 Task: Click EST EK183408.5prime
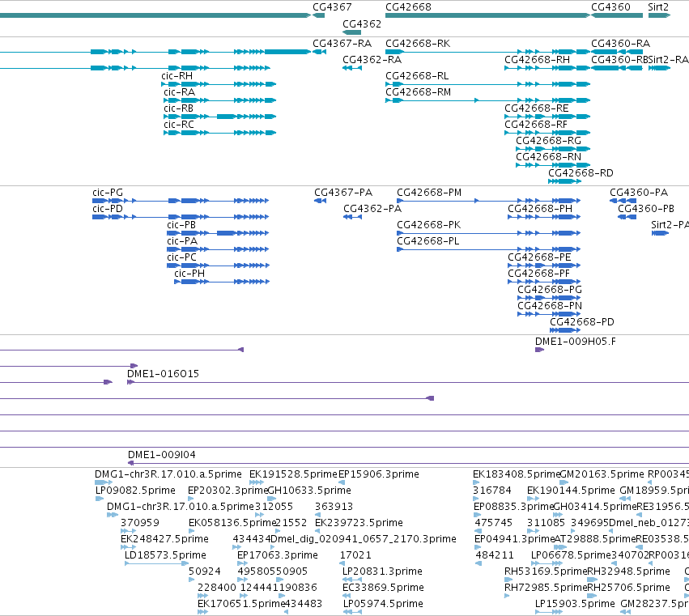[517, 474]
